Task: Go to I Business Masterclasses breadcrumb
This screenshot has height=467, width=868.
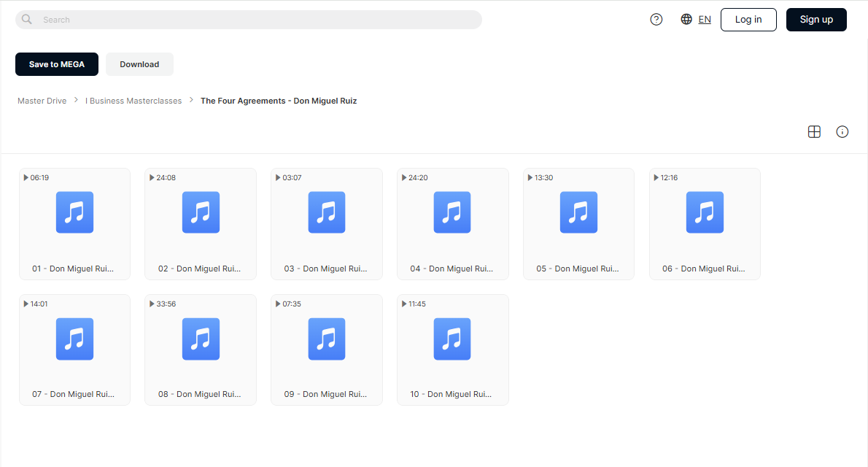Action: pos(133,101)
